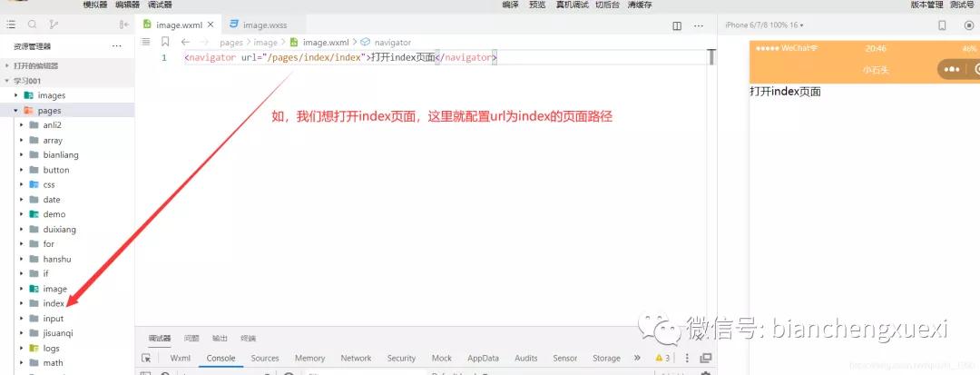This screenshot has width=980, height=375.
Task: Select the 终端 panel tab
Action: tap(248, 338)
